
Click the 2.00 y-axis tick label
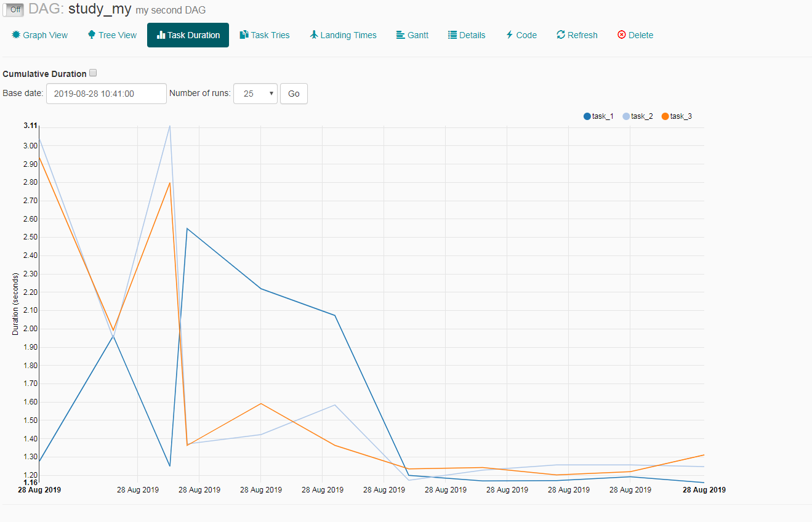pyautogui.click(x=30, y=329)
